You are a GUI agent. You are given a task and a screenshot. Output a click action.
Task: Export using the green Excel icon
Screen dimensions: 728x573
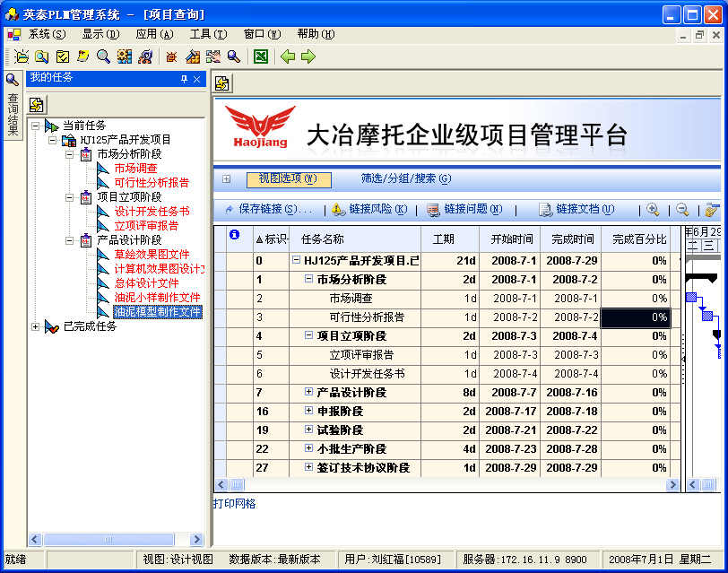pyautogui.click(x=261, y=56)
